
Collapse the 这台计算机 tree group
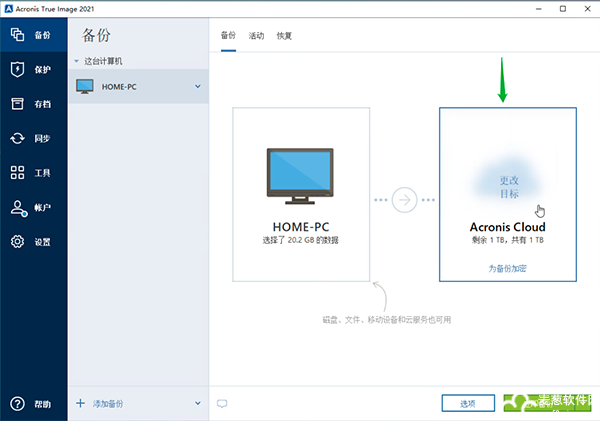77,62
